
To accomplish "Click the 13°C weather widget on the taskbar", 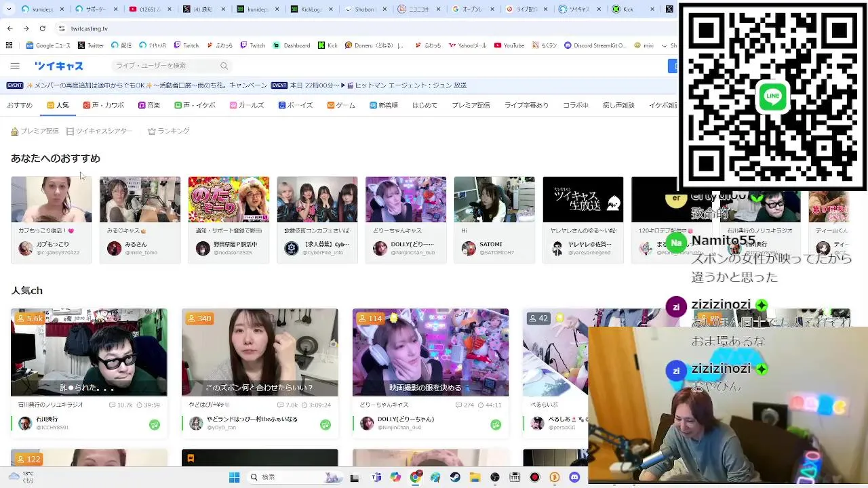I will pos(21,477).
